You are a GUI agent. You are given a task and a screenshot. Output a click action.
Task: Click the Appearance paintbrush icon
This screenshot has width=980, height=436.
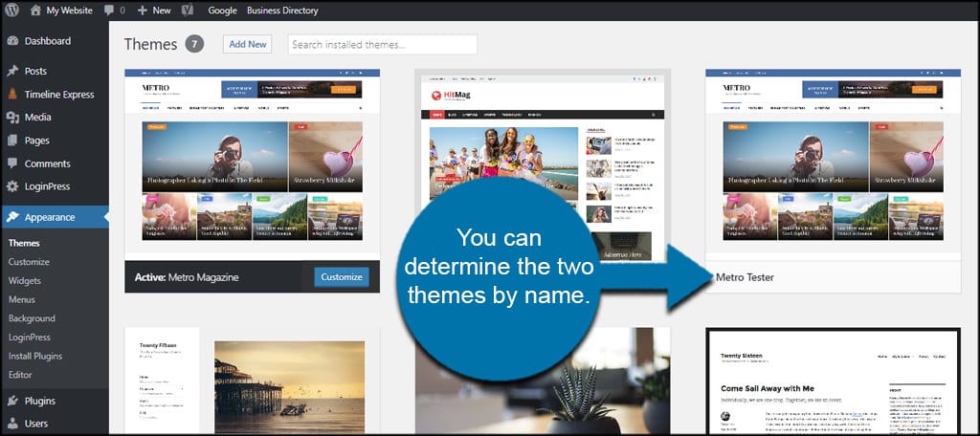point(12,217)
